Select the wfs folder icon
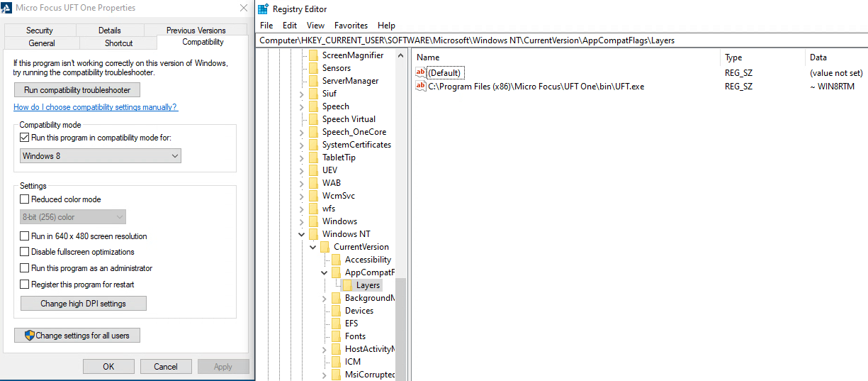Screen dimensions: 868x381 click(313, 209)
